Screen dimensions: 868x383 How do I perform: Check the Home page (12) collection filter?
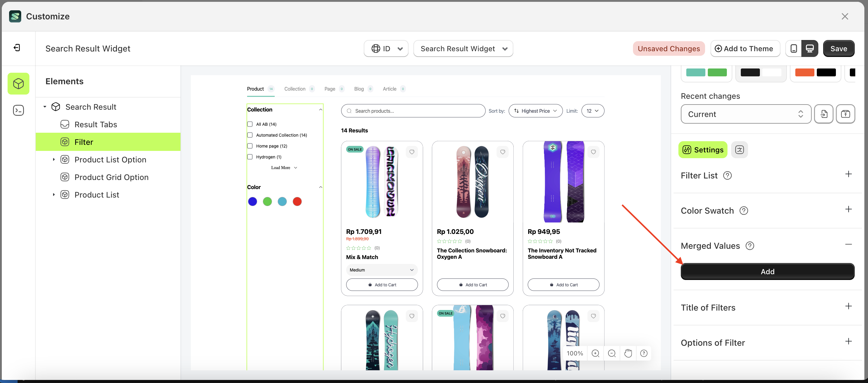[250, 146]
